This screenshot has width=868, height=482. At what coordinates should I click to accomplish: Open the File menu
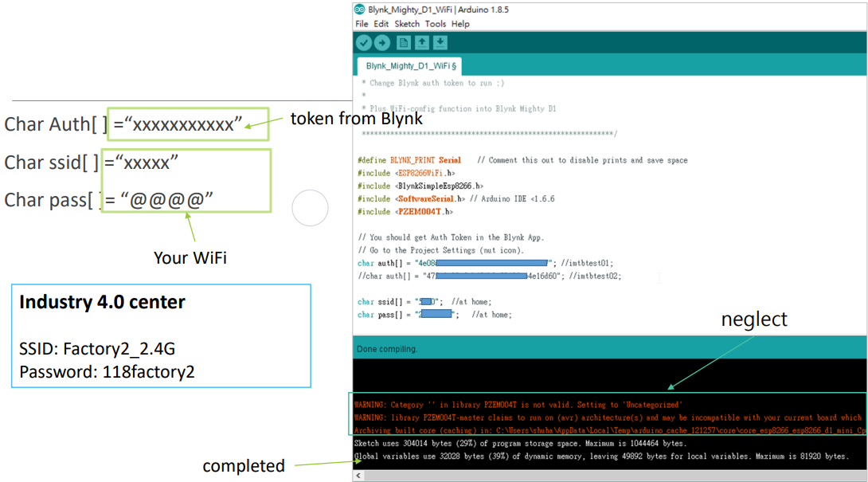[x=362, y=24]
